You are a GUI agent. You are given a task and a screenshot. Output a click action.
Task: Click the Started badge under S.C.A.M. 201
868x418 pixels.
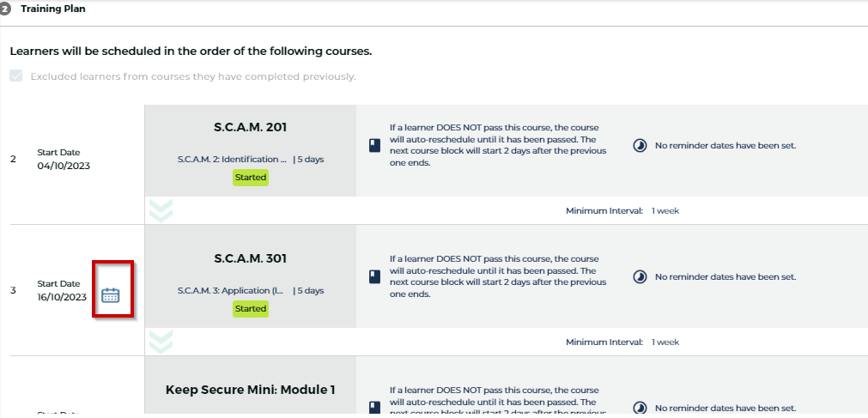coord(251,178)
